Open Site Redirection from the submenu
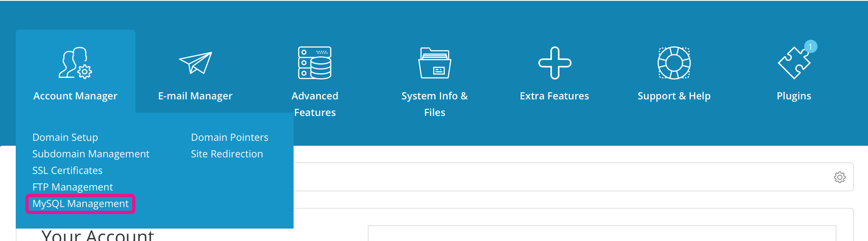The image size is (868, 241). 227,154
